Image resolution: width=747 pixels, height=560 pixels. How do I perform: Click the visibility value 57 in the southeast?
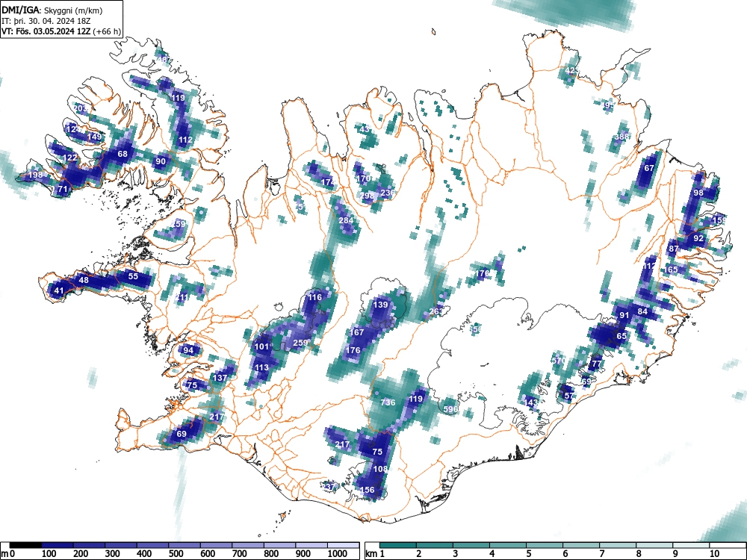pyautogui.click(x=568, y=396)
